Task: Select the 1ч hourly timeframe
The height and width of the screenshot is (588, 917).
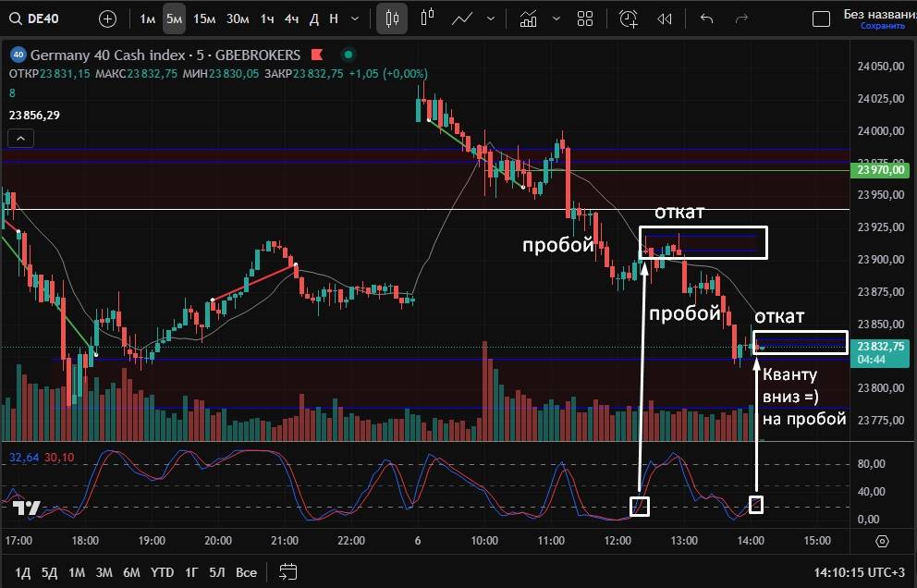Action: [x=267, y=18]
